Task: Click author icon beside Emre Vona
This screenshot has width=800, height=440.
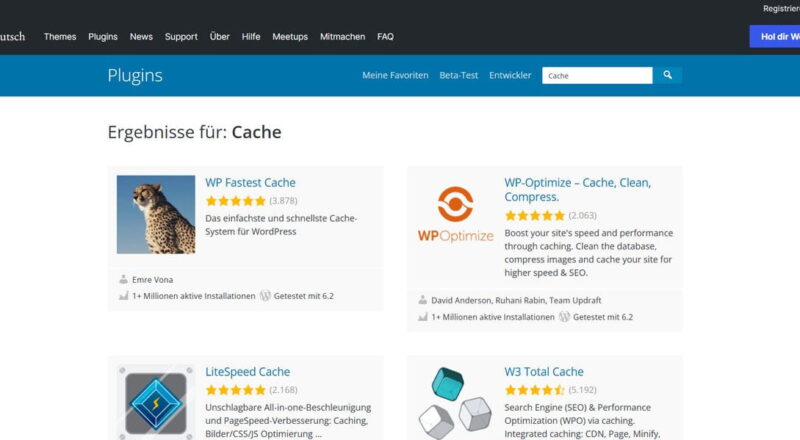Action: (x=123, y=279)
